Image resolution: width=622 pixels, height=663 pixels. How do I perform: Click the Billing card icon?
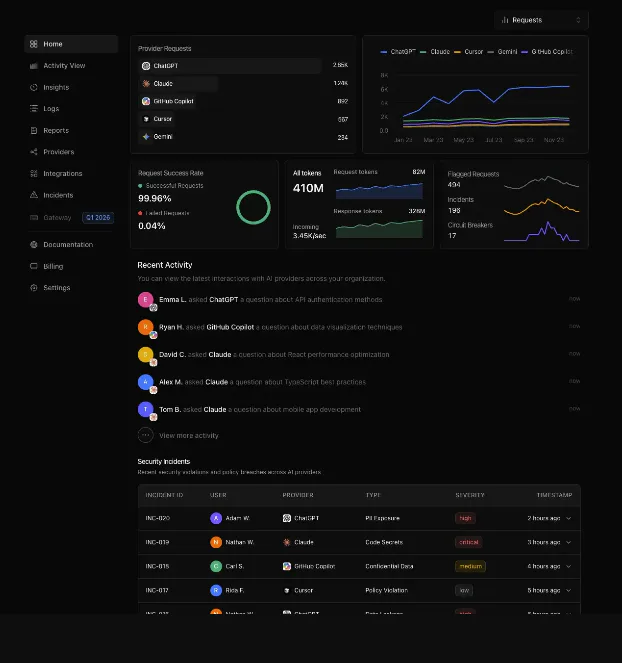pyautogui.click(x=34, y=266)
